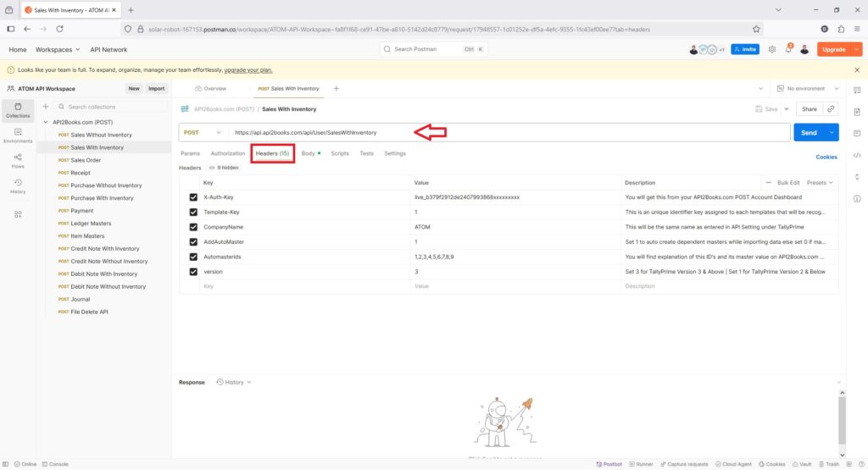
Task: Click the plus icon to create a collection
Action: pos(46,107)
